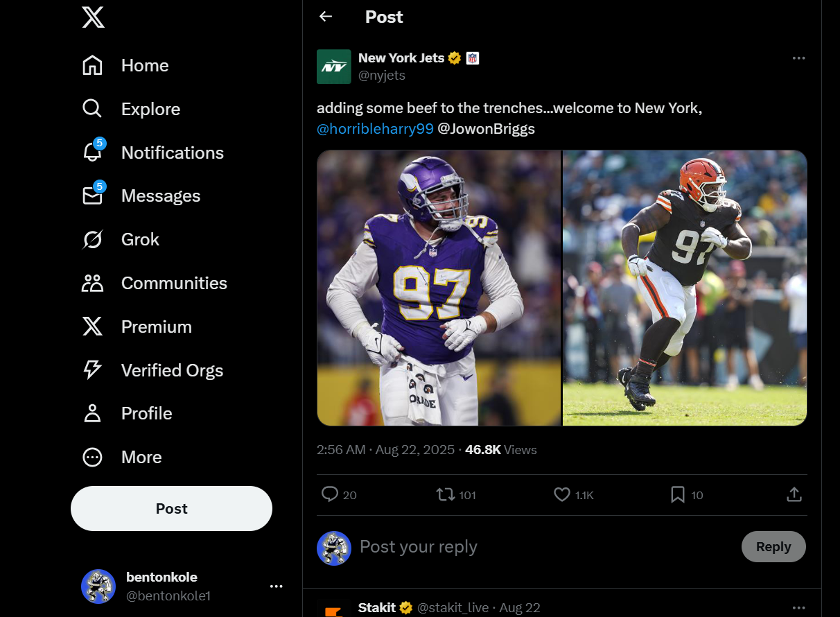Click the X logo icon
Viewport: 840px width, 617px height.
[93, 17]
